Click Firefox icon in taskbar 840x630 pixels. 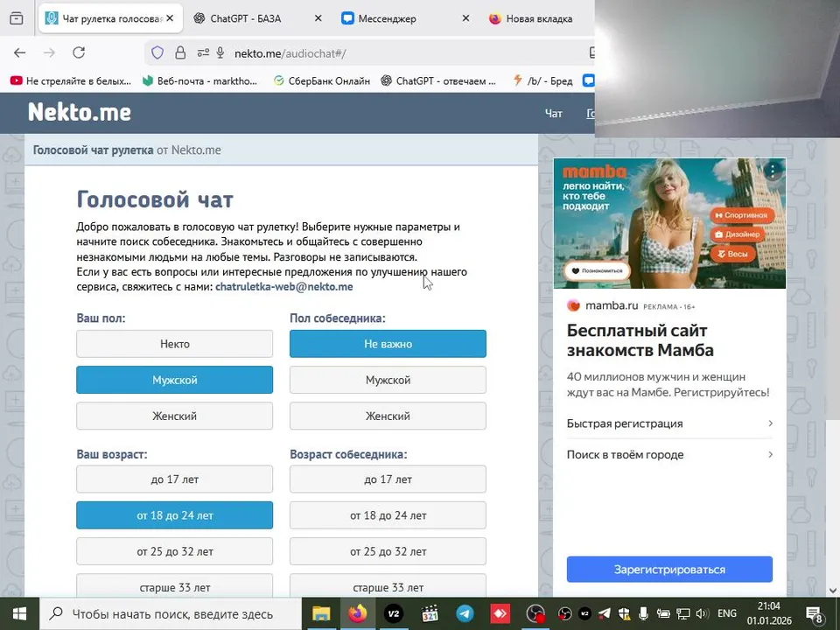[357, 614]
